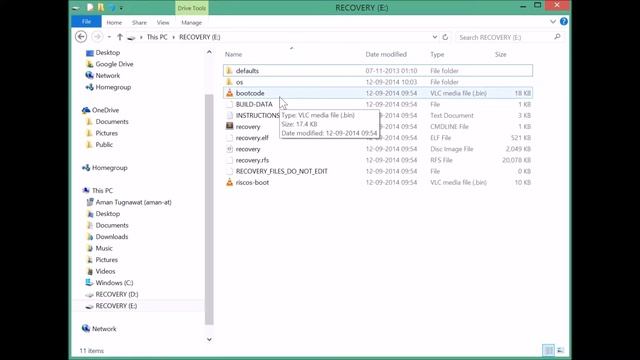
Task: Switch to the Share ribbon tab
Action: click(x=139, y=22)
